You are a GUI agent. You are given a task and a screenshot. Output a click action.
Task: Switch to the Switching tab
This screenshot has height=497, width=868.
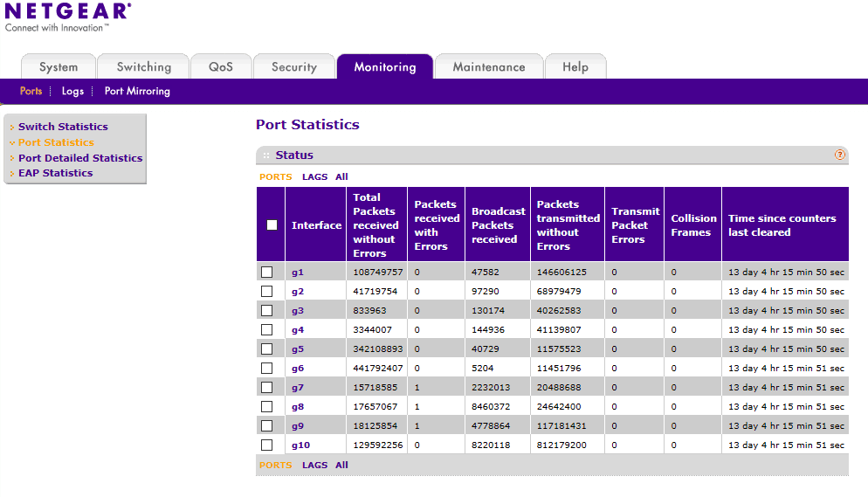(x=144, y=67)
